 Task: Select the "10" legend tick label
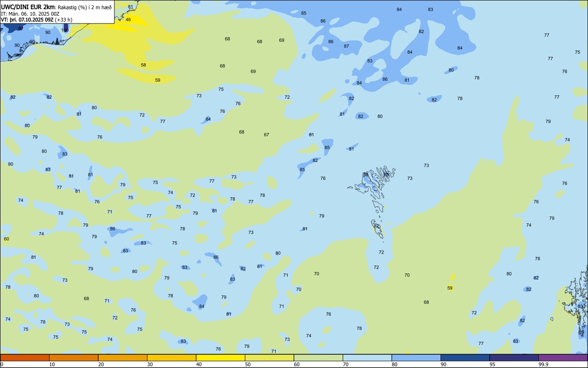[52, 364]
